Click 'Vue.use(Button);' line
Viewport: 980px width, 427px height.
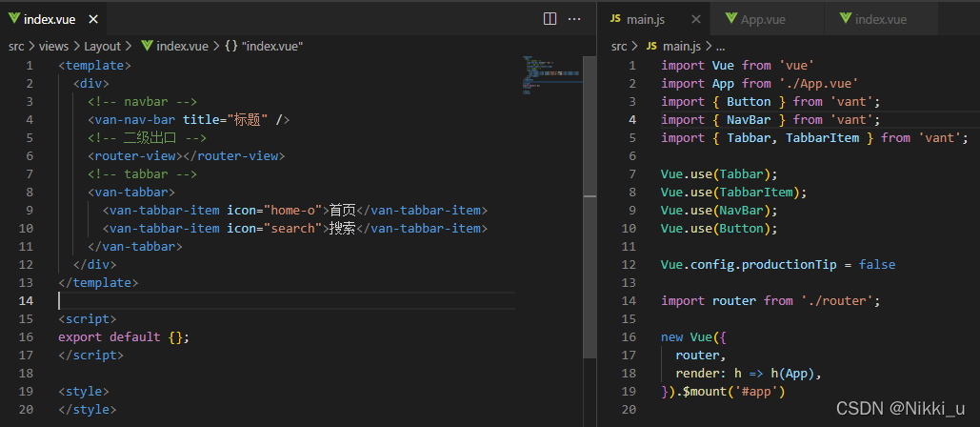[719, 228]
